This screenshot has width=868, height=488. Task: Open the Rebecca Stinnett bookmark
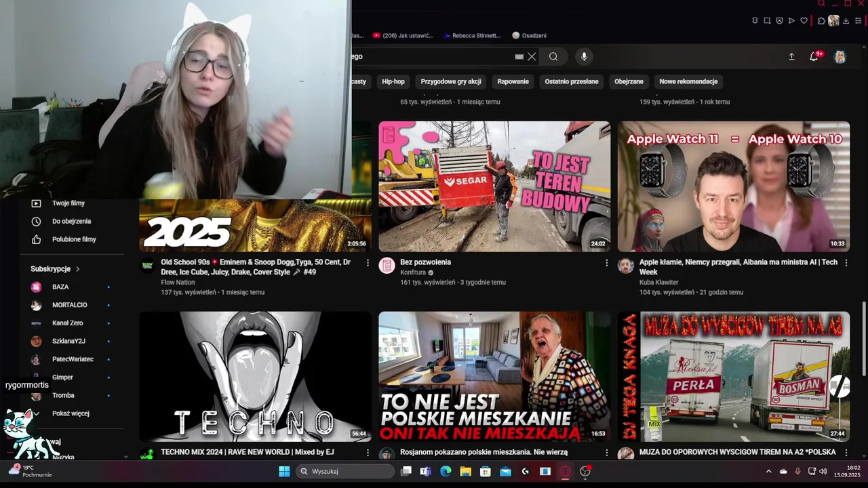tap(472, 35)
